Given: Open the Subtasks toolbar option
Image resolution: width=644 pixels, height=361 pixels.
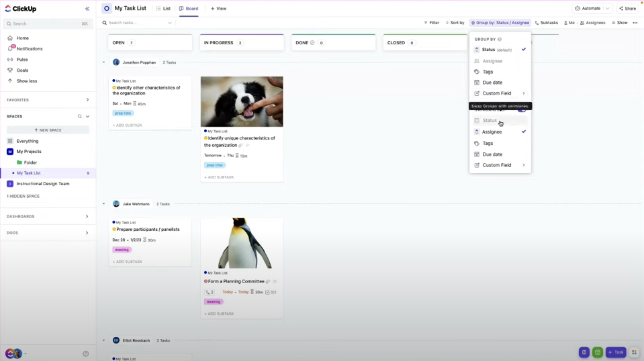Looking at the screenshot, I should pyautogui.click(x=546, y=23).
